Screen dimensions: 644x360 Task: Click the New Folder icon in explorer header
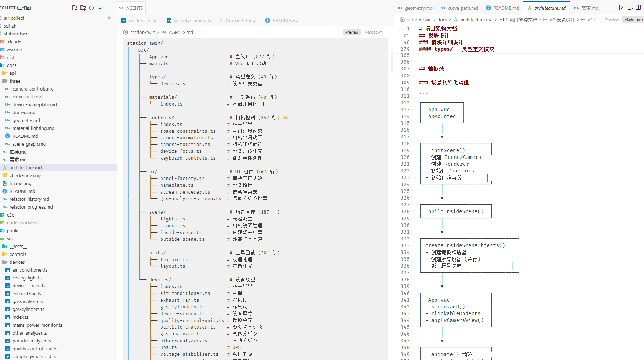(x=83, y=8)
